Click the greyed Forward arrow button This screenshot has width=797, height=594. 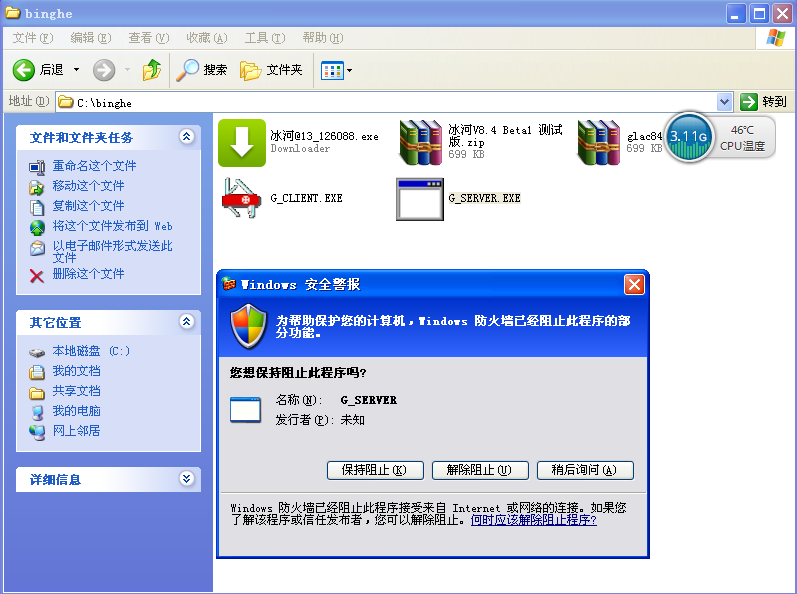[x=104, y=70]
